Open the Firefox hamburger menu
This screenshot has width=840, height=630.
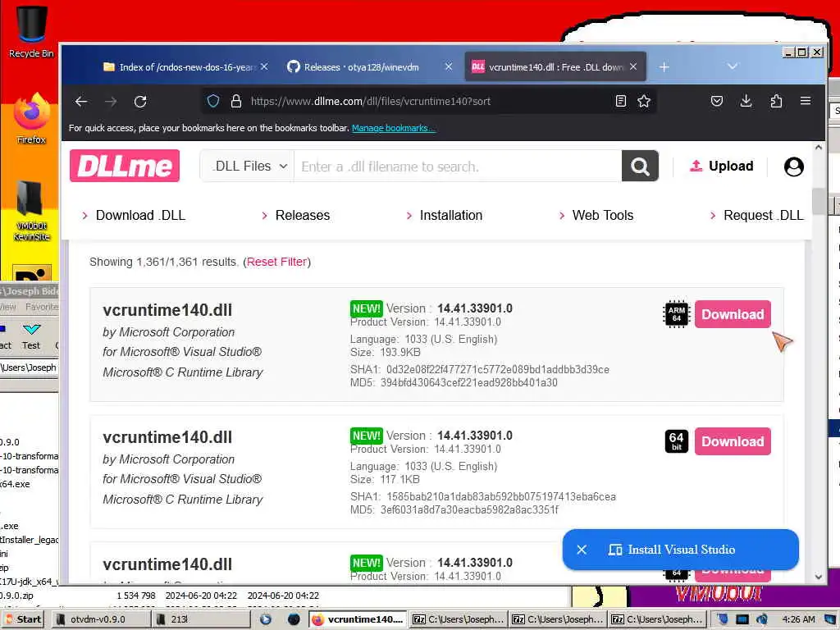point(806,101)
